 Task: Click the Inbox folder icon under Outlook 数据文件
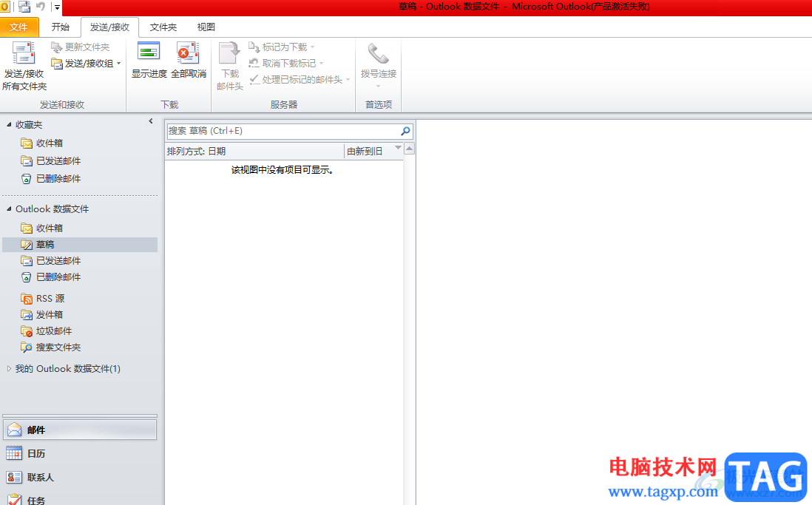click(x=27, y=228)
